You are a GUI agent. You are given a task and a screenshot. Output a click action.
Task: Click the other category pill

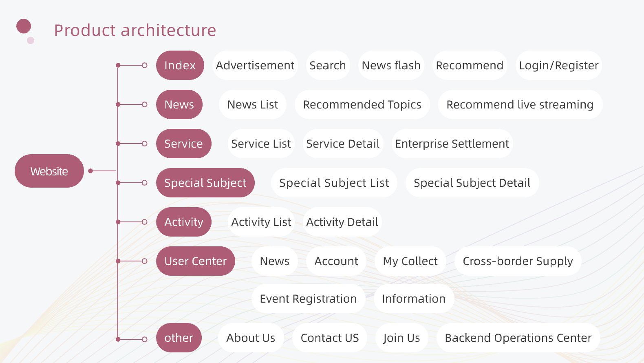pyautogui.click(x=179, y=338)
